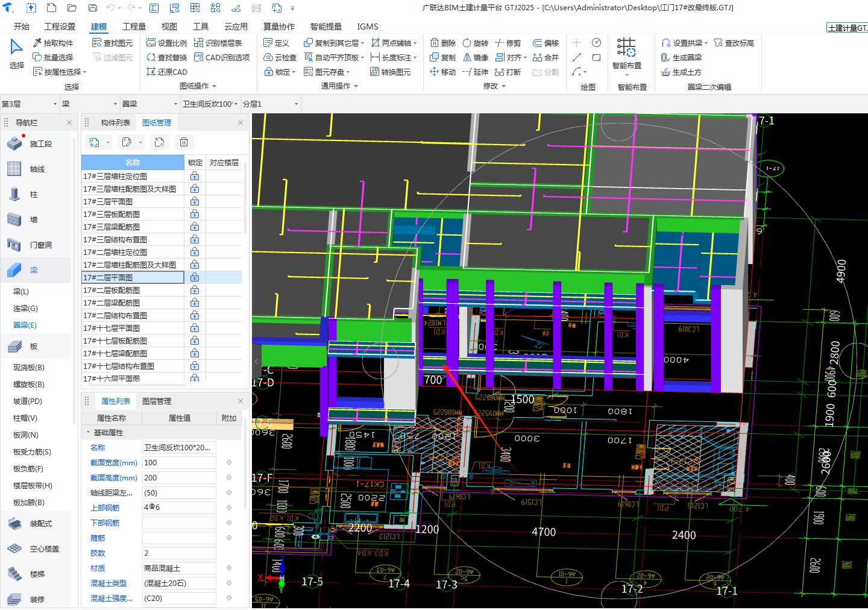
Task: Open the 工程量 ribbon tab
Action: [134, 27]
